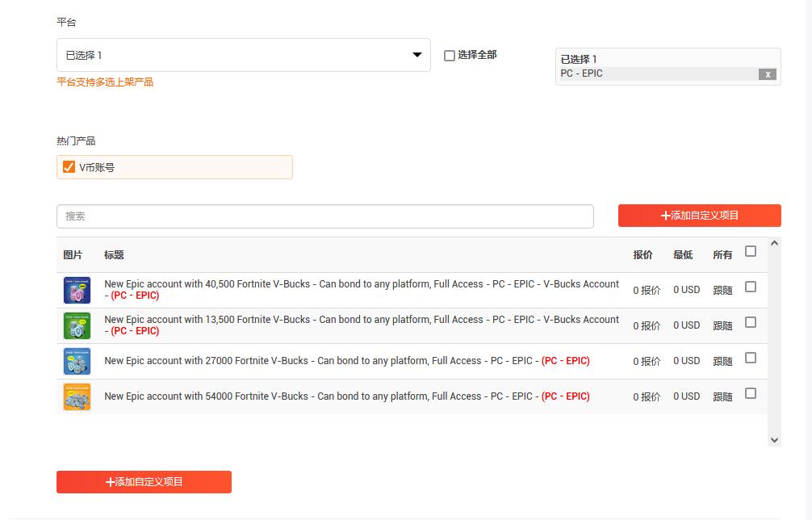Open thumbnail of 27000 V-Bucks account
The image size is (812, 520).
(x=77, y=361)
